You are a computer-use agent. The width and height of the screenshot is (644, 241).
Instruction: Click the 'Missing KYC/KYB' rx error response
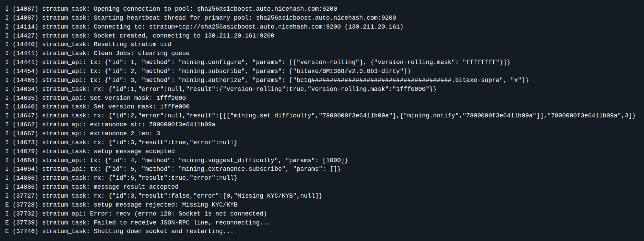pyautogui.click(x=164, y=196)
